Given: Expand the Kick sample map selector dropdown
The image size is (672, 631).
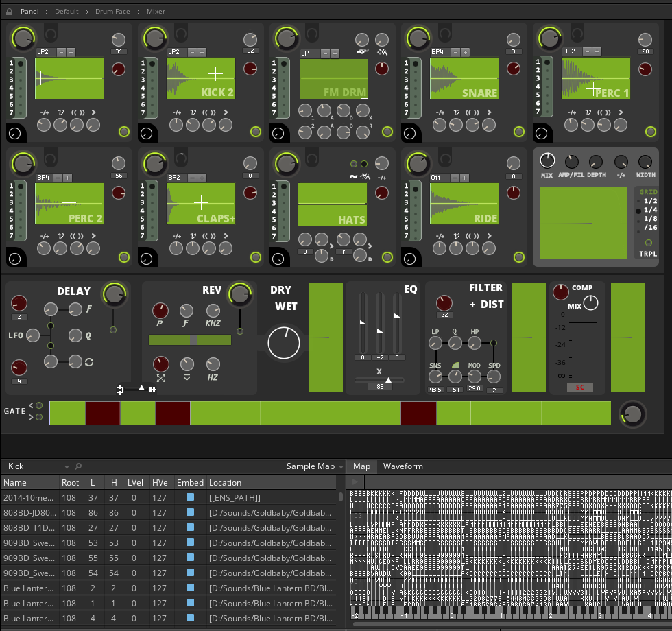Looking at the screenshot, I should point(67,466).
